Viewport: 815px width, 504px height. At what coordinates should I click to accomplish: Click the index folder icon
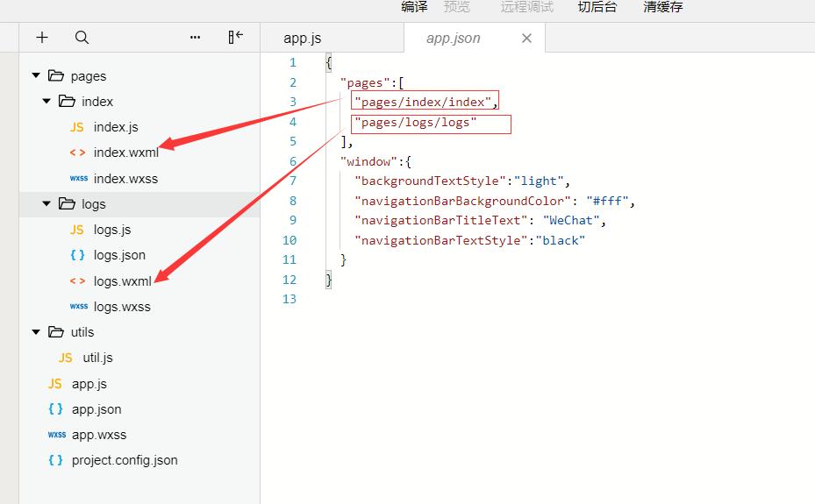[x=67, y=101]
